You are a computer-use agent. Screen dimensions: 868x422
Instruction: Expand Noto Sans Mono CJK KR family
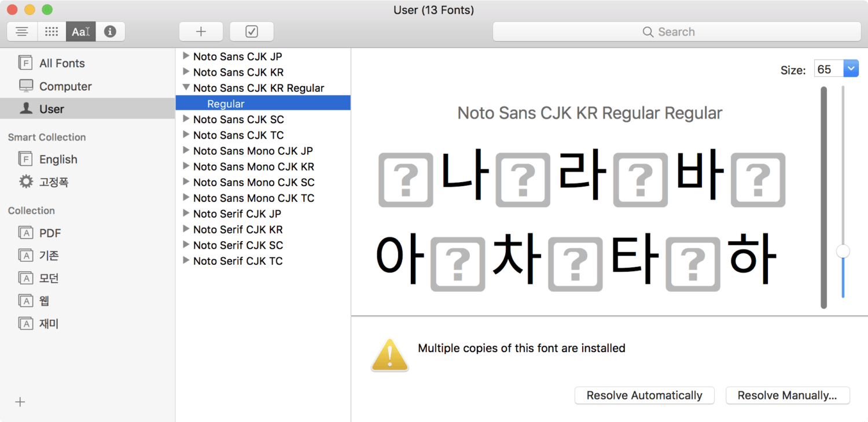pyautogui.click(x=186, y=166)
